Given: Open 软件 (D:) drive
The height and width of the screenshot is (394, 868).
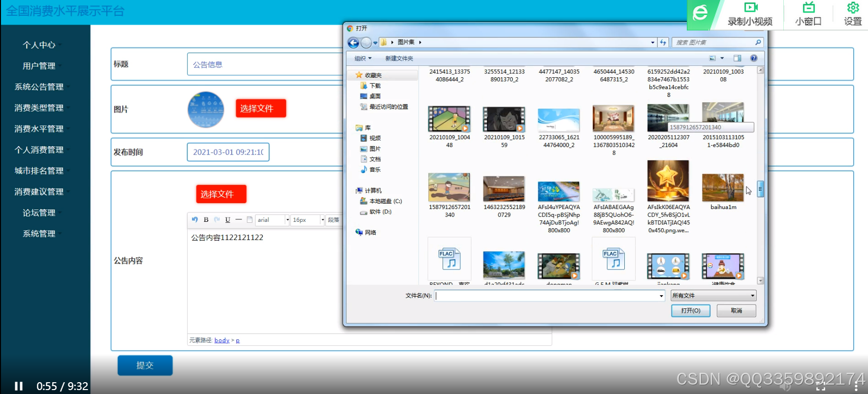Looking at the screenshot, I should pos(376,212).
